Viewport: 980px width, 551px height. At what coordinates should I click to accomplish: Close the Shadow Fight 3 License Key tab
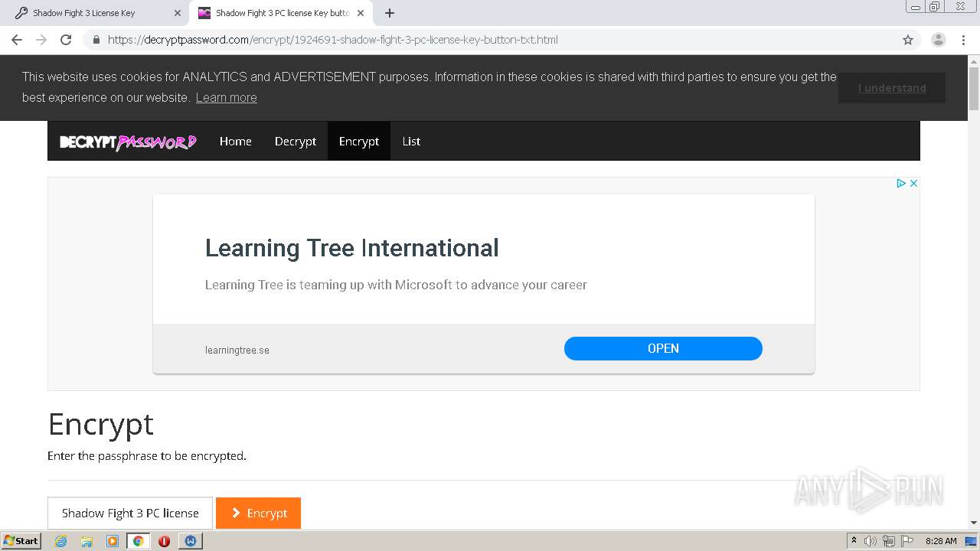tap(178, 13)
